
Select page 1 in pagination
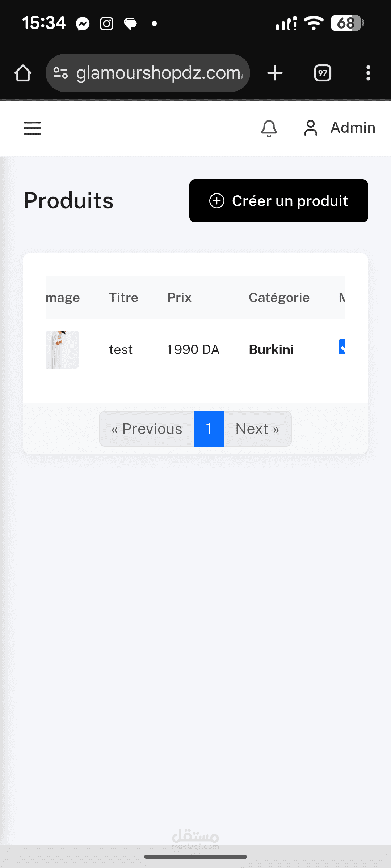coord(209,429)
